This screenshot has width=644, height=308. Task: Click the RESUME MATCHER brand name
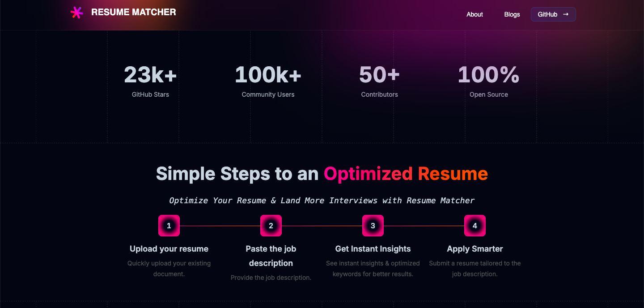(x=134, y=13)
